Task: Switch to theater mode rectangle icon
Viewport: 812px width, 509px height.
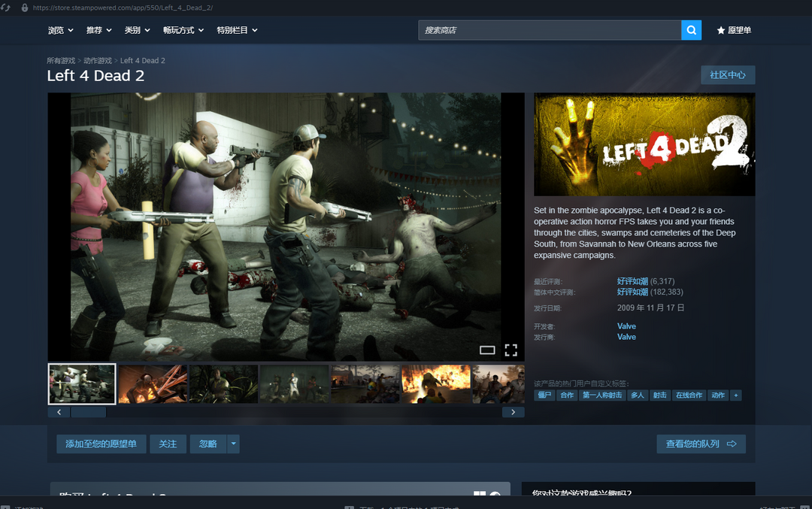Action: pos(487,350)
